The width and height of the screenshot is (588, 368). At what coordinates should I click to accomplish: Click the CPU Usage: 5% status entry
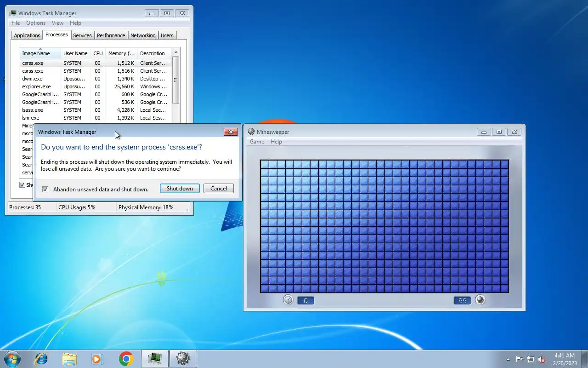pyautogui.click(x=77, y=207)
